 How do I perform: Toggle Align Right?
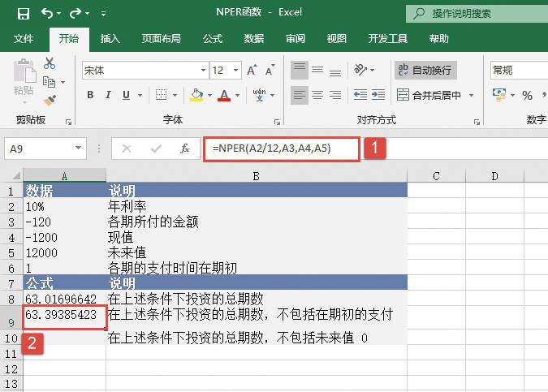tap(335, 95)
